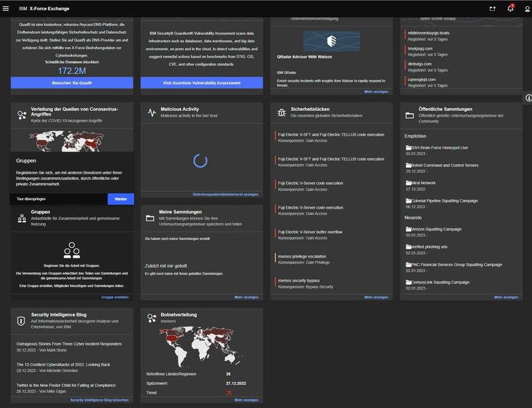
Task: Click the Coronavirus sources distribution icon
Action: (22, 115)
